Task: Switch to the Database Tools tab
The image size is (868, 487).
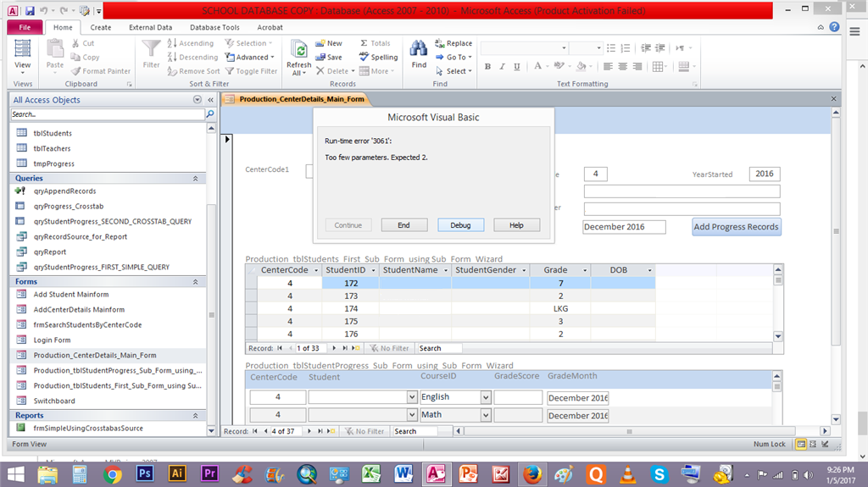Action: tap(214, 27)
